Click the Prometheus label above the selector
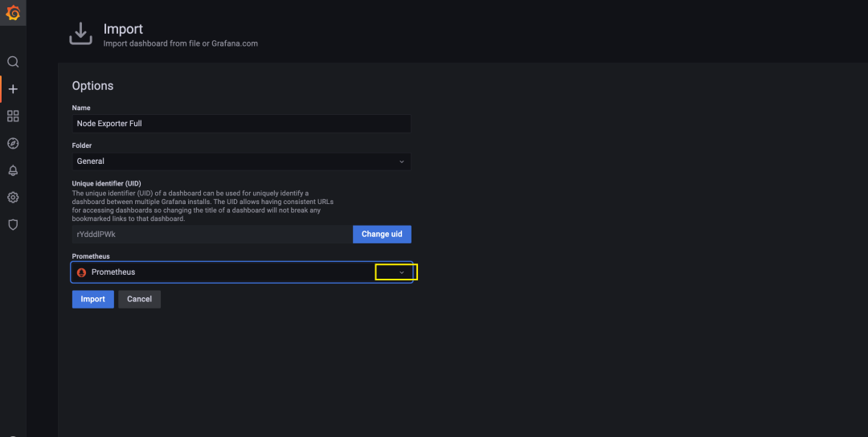The width and height of the screenshot is (868, 437). coord(91,257)
